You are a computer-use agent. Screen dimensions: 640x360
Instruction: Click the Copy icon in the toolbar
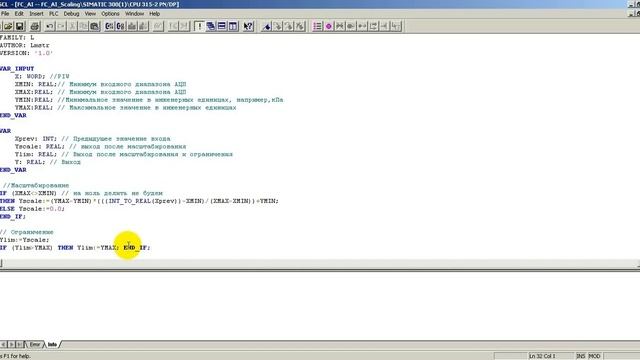pos(83,27)
